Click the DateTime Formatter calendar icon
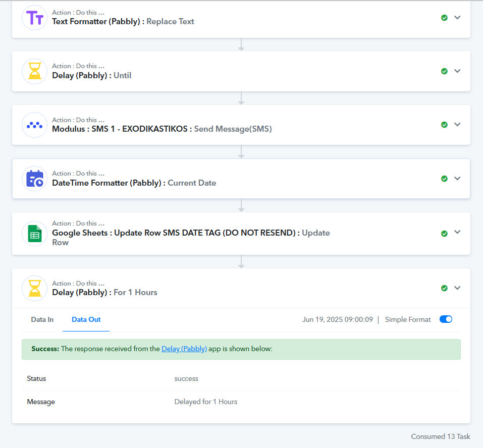 click(x=34, y=179)
